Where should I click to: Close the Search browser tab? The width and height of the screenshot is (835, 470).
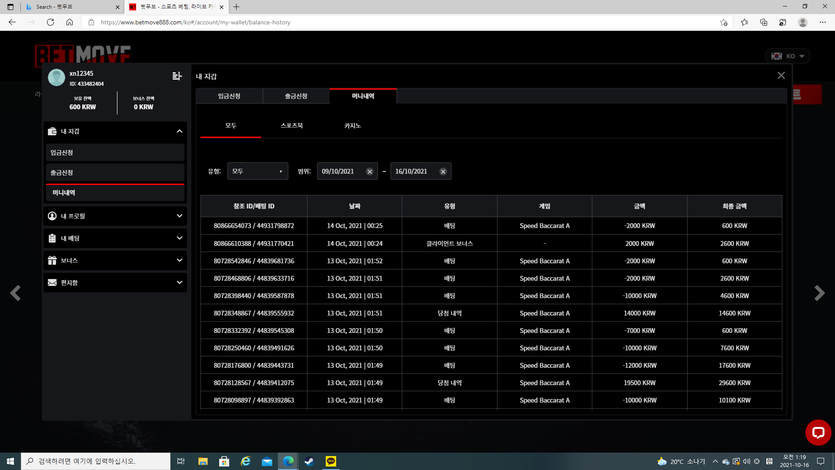117,7
